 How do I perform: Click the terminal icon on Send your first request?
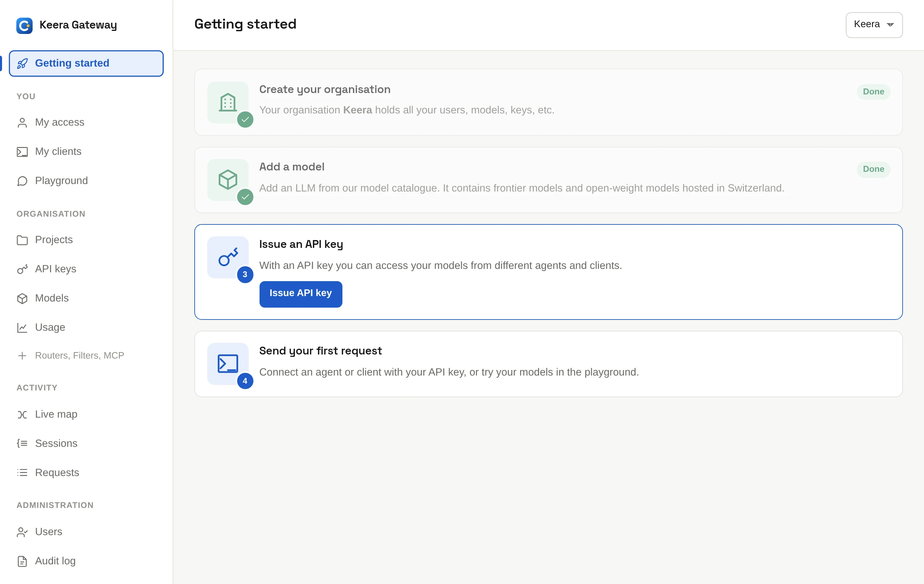coord(228,364)
